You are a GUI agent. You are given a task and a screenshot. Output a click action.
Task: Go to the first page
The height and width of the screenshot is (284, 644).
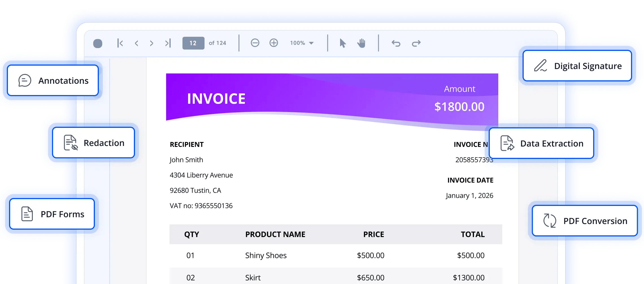[120, 43]
